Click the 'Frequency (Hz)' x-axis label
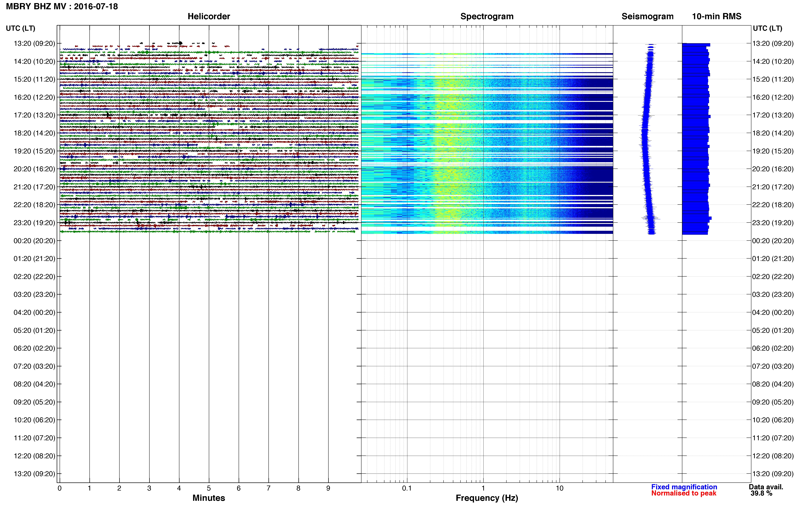Viewport: 812px width, 508px height. 487,498
